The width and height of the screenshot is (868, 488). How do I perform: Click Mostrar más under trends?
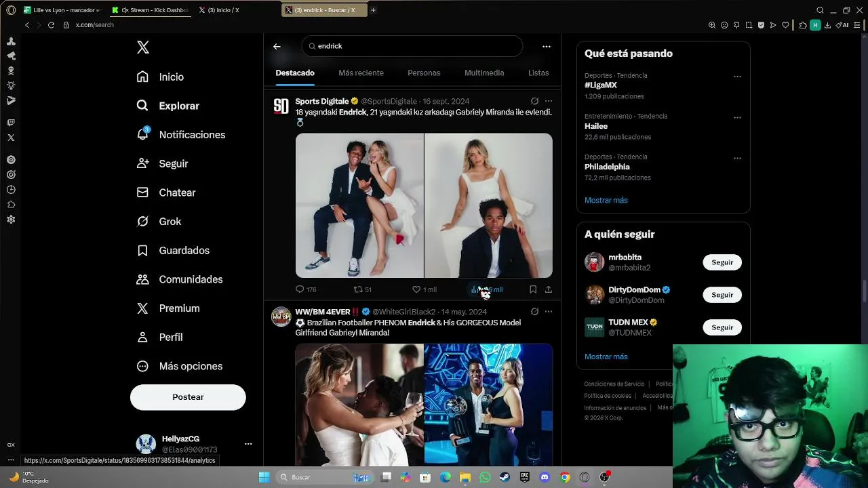click(x=606, y=201)
